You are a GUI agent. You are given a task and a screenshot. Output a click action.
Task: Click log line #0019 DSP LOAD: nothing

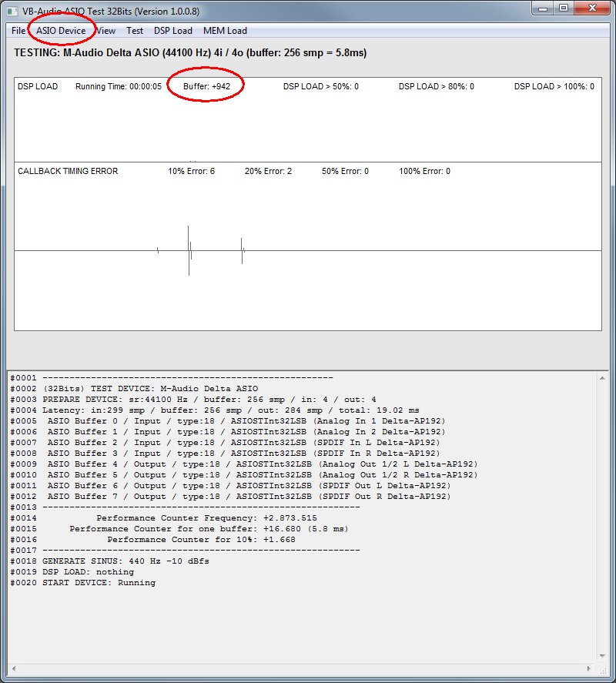(x=72, y=572)
